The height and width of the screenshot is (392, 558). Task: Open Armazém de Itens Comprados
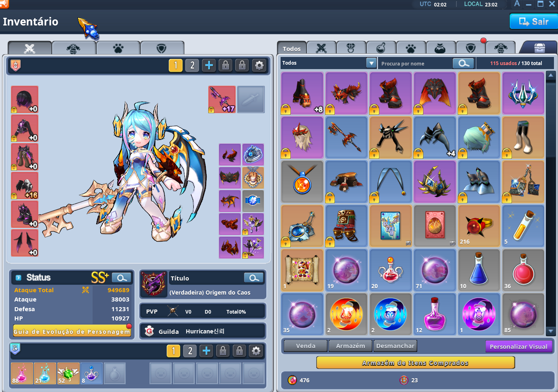415,363
